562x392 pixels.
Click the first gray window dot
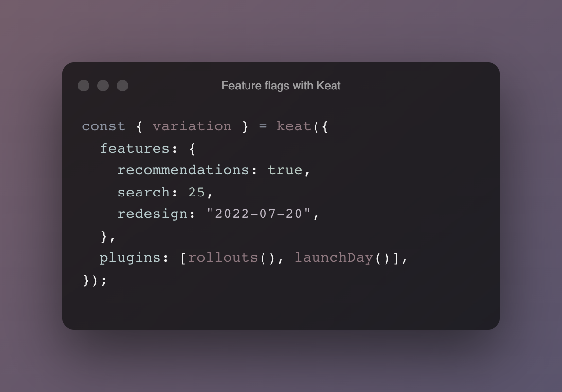tap(84, 86)
